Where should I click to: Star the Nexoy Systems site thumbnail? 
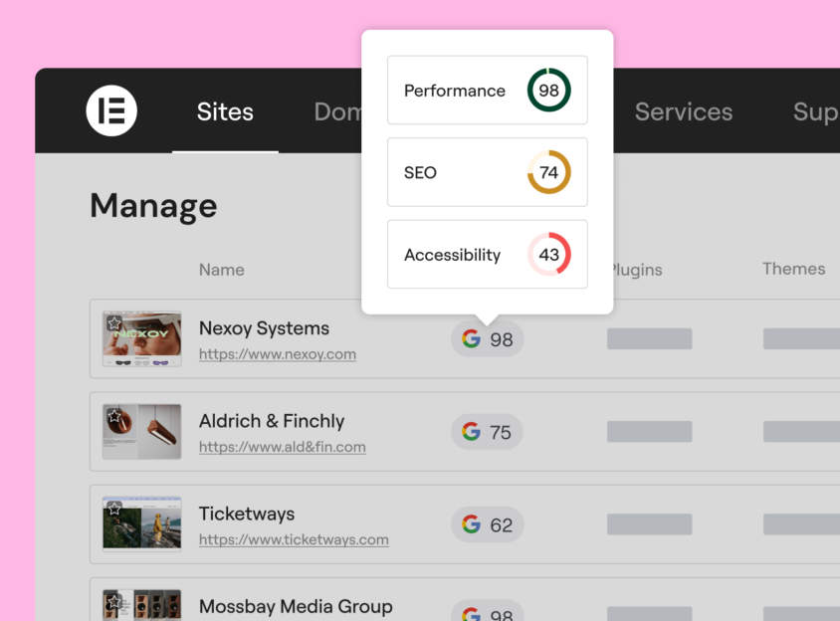point(114,323)
